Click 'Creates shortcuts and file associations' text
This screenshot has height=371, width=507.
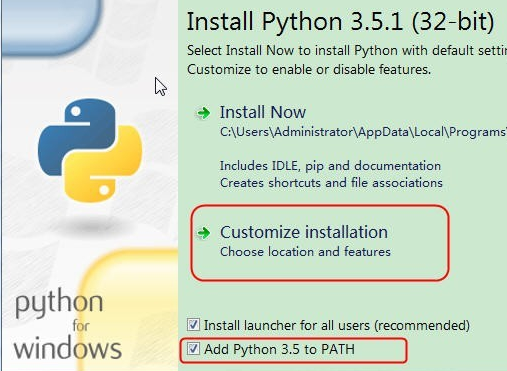tap(331, 183)
